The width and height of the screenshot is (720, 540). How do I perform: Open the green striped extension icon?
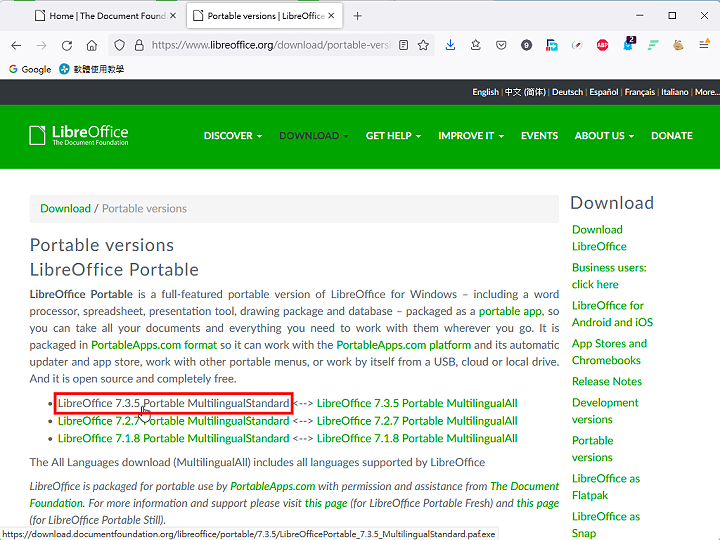653,45
